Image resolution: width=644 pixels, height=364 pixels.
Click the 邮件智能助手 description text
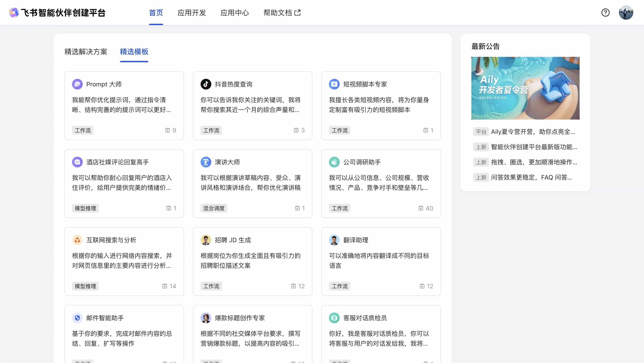point(122,338)
